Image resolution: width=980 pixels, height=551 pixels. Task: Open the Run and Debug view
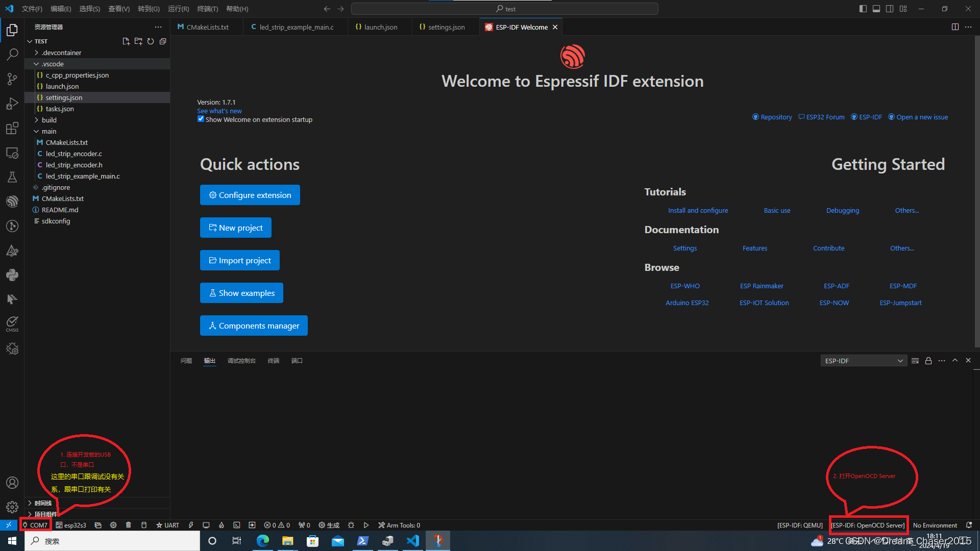12,104
